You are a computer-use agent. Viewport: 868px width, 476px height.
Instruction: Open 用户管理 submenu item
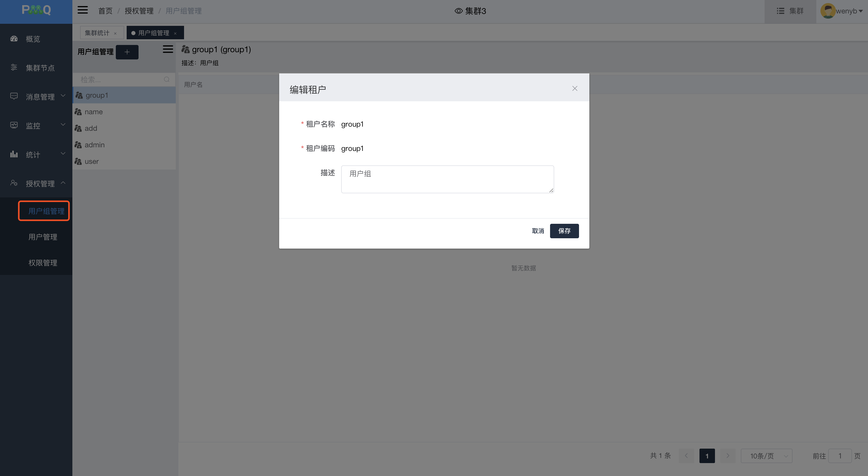coord(43,237)
